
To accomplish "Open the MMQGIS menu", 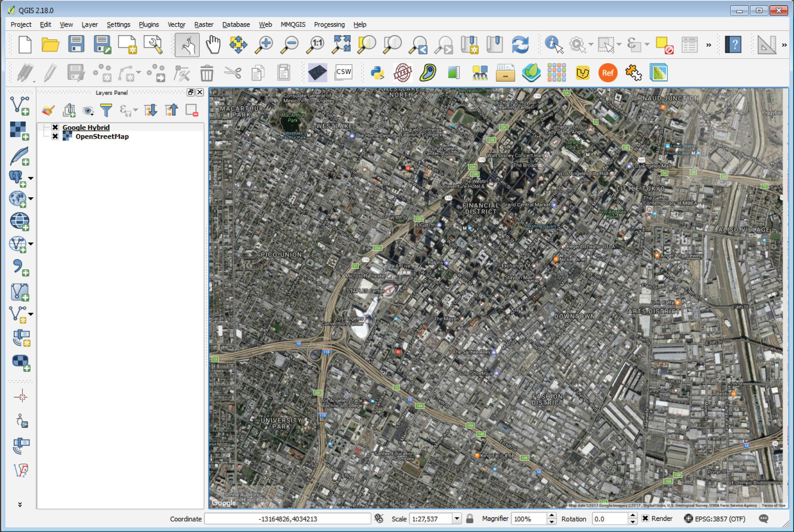I will (293, 24).
